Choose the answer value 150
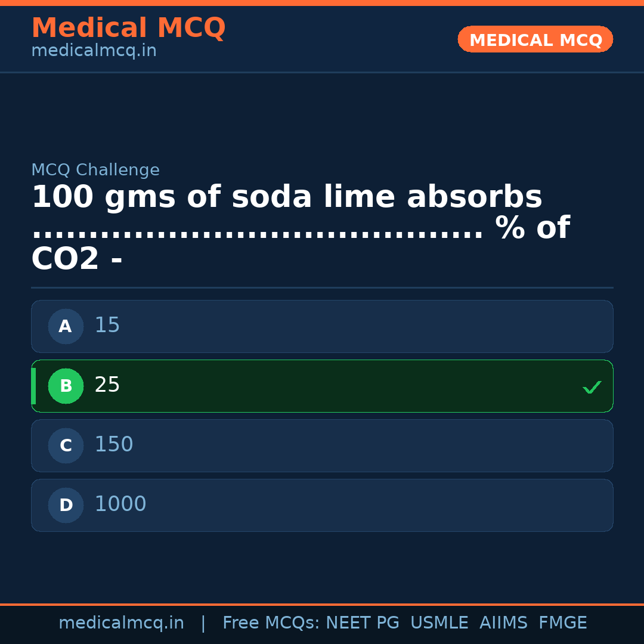 tap(114, 445)
